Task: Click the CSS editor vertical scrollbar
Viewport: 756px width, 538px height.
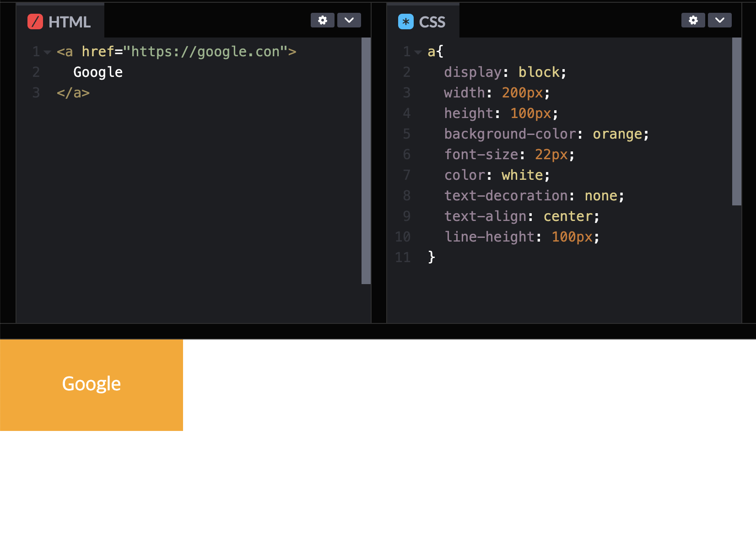Action: coord(737,121)
